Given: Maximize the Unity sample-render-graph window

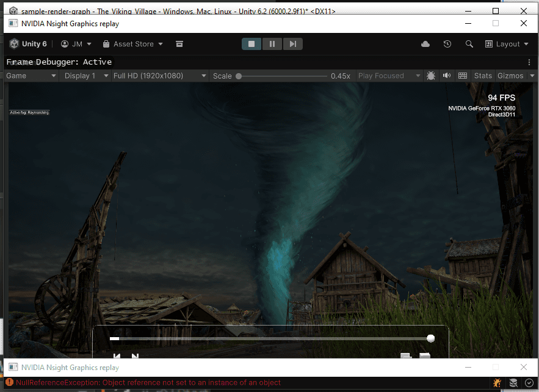Looking at the screenshot, I should [496, 11].
